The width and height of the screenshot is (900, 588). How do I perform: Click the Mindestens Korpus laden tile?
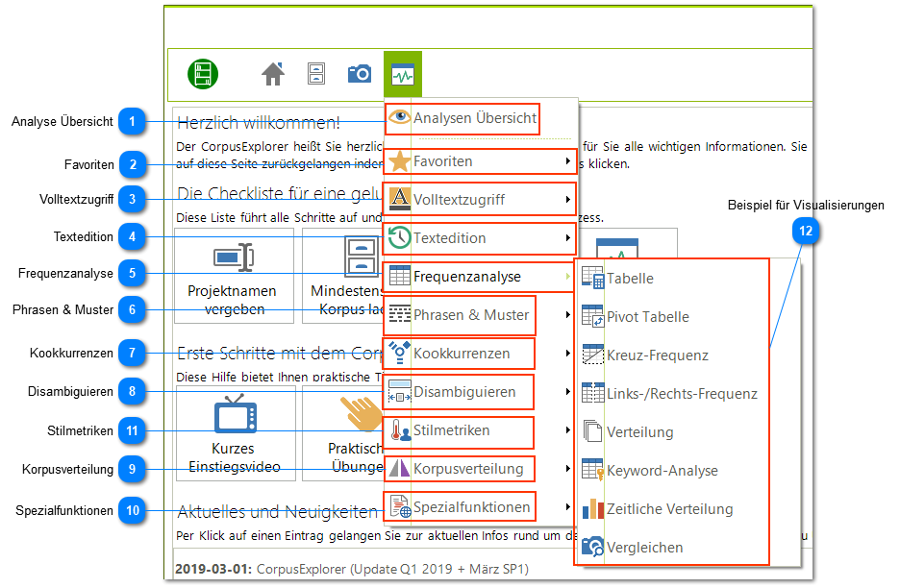tap(343, 276)
